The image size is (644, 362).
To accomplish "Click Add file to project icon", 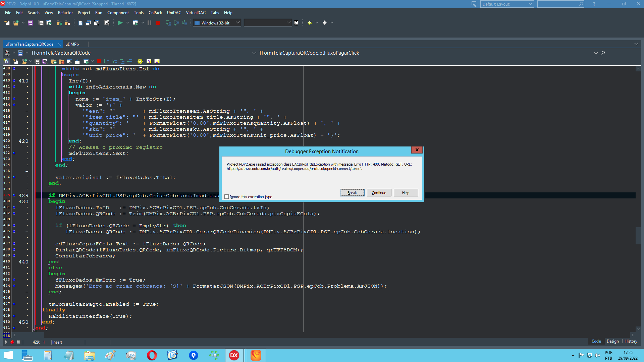I will [x=59, y=23].
